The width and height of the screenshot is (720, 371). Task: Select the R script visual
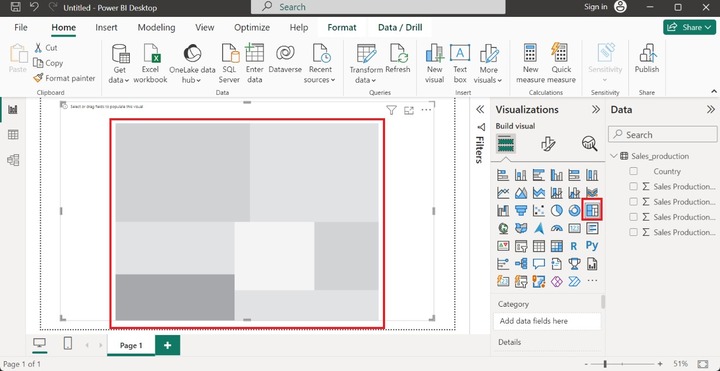(574, 246)
